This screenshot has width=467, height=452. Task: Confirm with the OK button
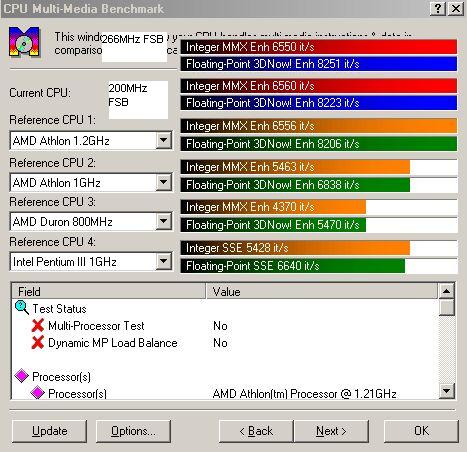421,431
